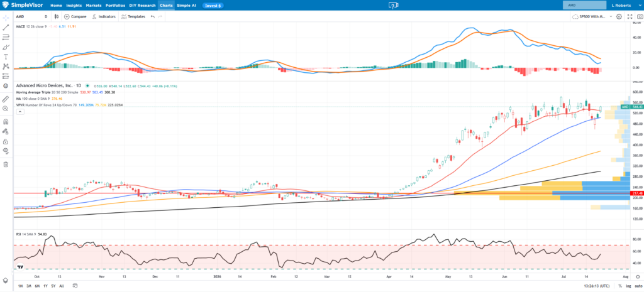Select the trend line drawing tool
This screenshot has width=644, height=292.
point(6,28)
